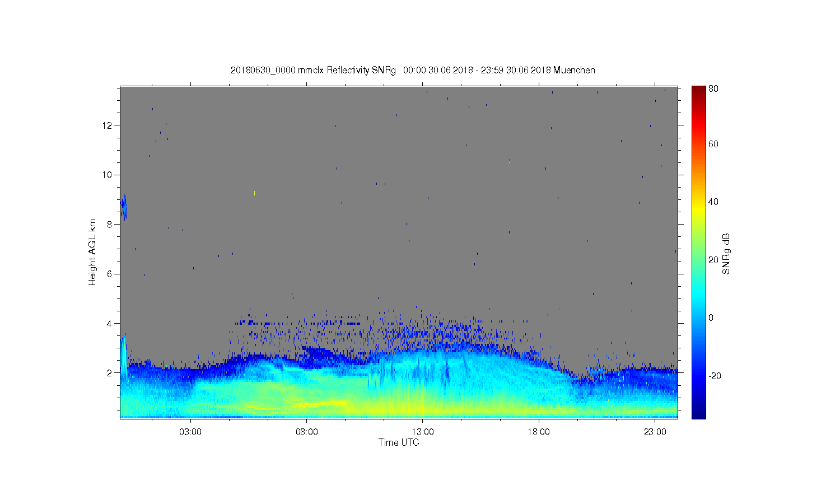Click the dark blue bottom of the colorbar
The height and width of the screenshot is (504, 840).
(698, 413)
